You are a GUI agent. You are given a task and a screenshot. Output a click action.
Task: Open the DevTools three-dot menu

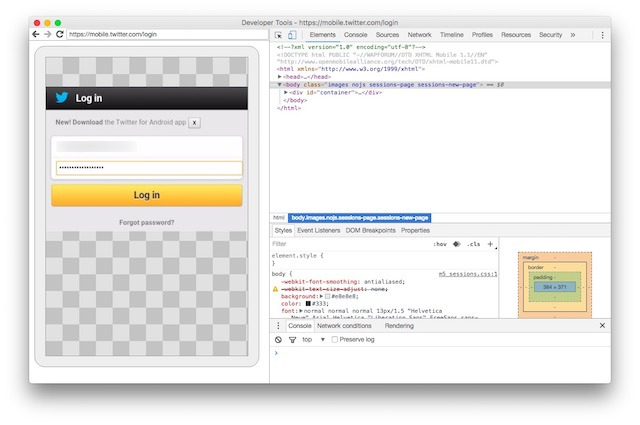(x=602, y=35)
